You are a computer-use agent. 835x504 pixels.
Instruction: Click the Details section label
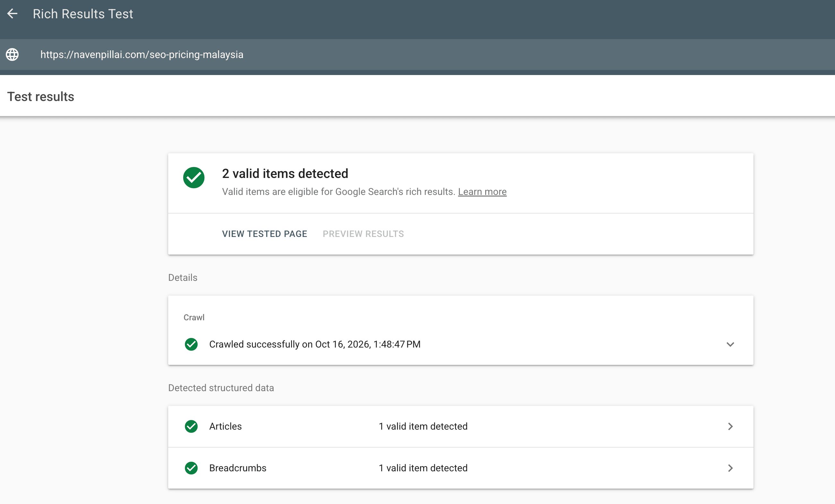tap(183, 278)
